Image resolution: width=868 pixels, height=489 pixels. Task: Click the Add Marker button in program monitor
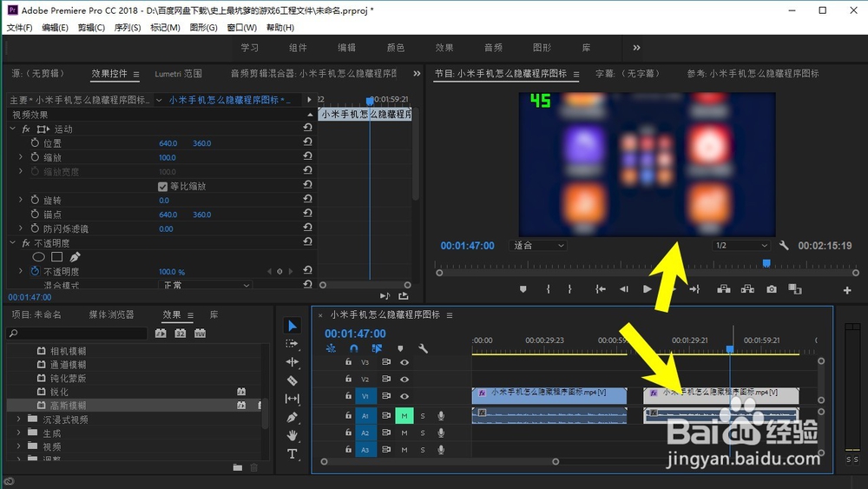coord(523,289)
